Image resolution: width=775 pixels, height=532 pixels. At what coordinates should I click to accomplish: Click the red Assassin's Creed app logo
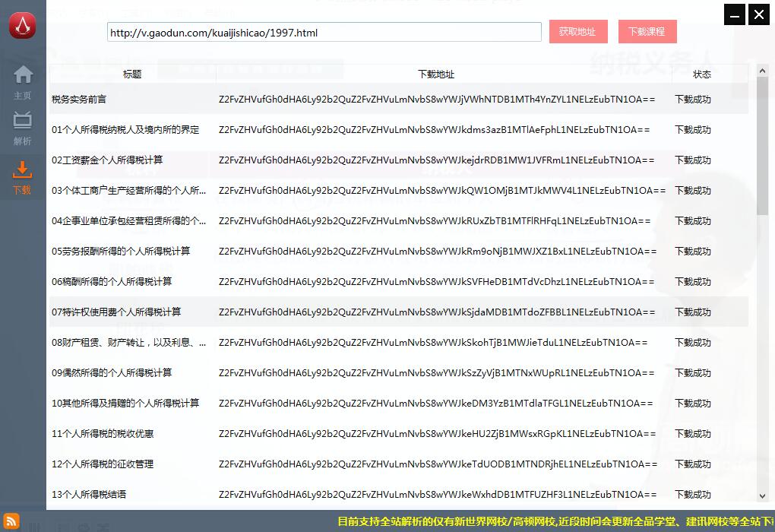point(23,26)
